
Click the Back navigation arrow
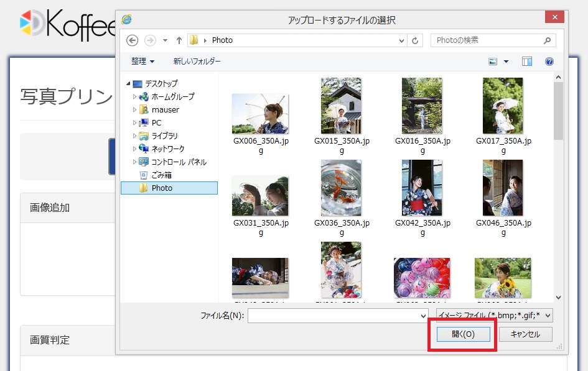click(132, 40)
